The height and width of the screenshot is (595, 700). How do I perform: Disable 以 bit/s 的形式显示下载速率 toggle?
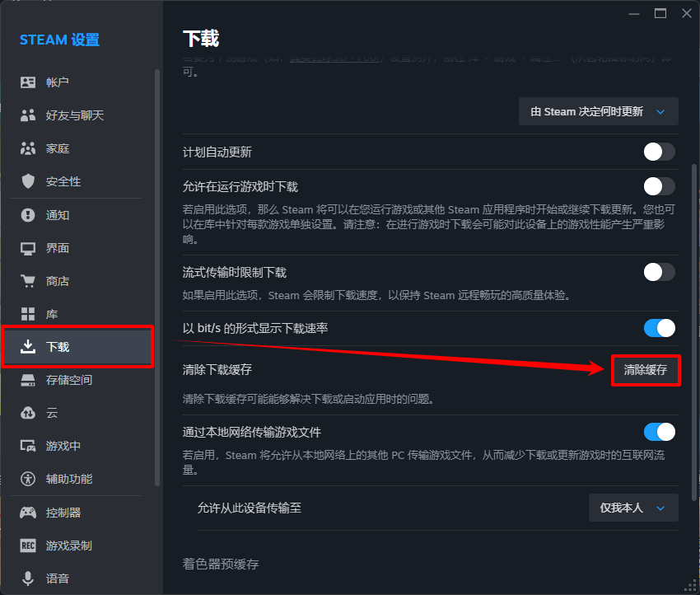tap(659, 328)
